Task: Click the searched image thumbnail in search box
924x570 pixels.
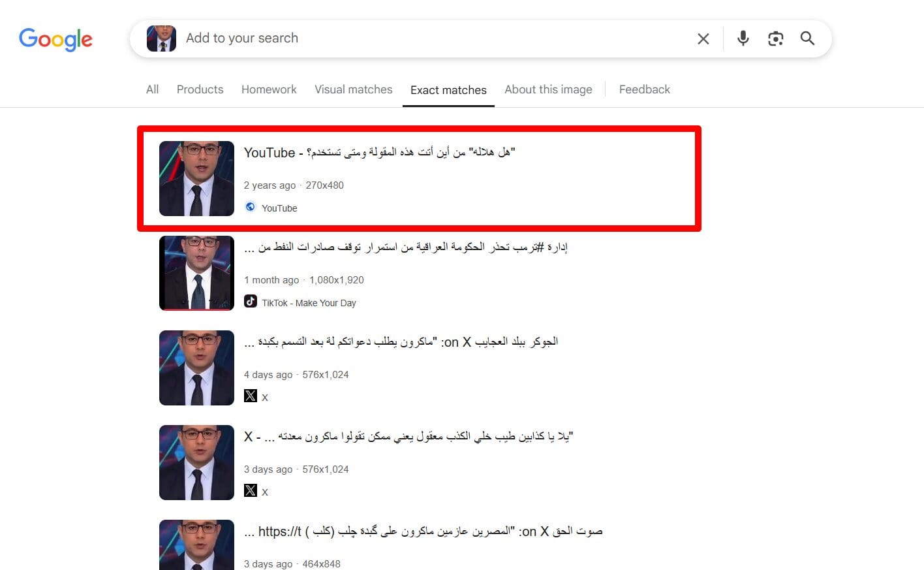Action: click(161, 39)
